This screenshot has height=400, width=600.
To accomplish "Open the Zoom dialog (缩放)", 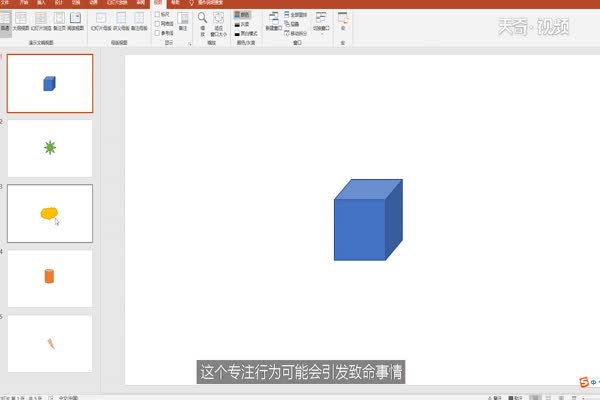I will point(202,22).
